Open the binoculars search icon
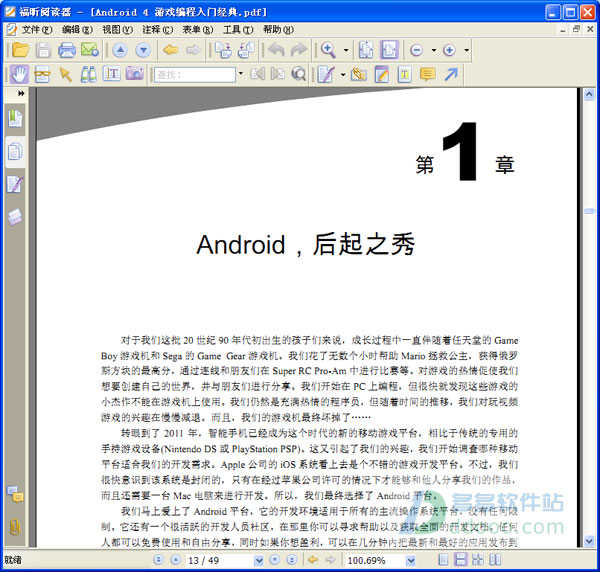600x572 pixels. point(88,74)
